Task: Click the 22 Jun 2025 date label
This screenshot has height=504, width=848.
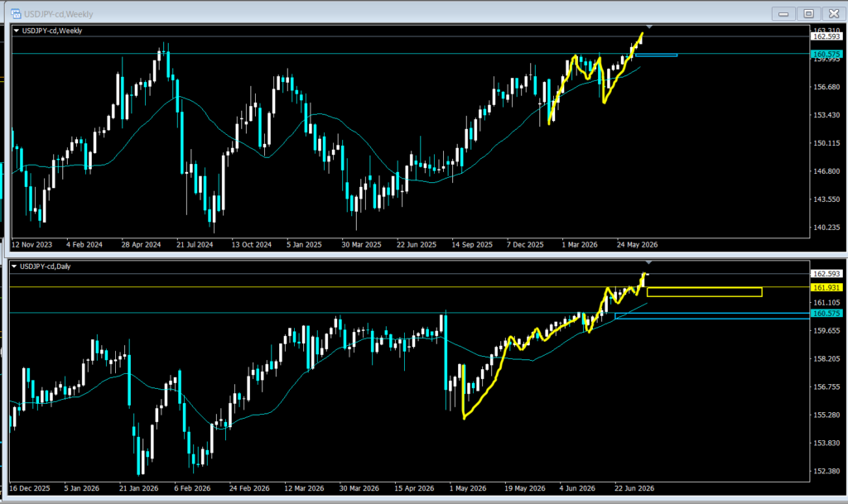Action: pyautogui.click(x=417, y=245)
